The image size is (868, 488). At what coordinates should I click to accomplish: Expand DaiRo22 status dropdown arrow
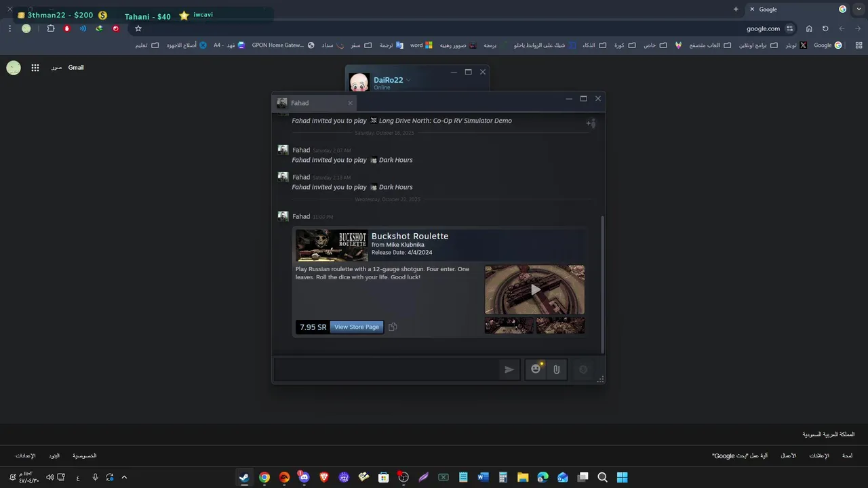tap(408, 81)
